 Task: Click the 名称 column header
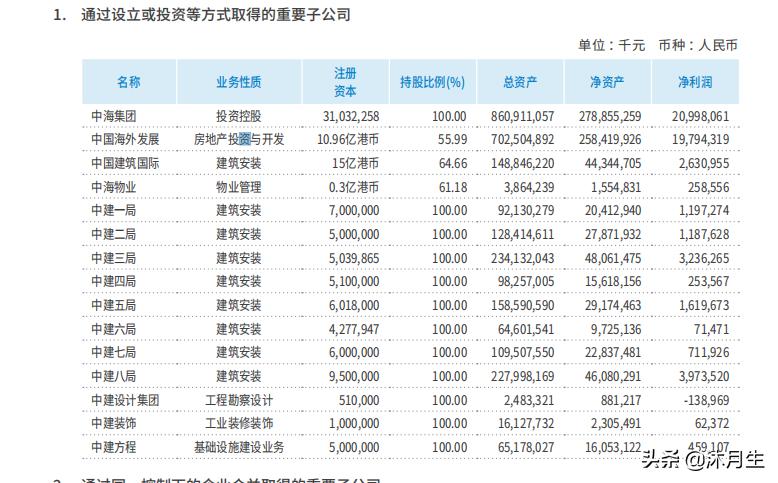click(x=129, y=82)
